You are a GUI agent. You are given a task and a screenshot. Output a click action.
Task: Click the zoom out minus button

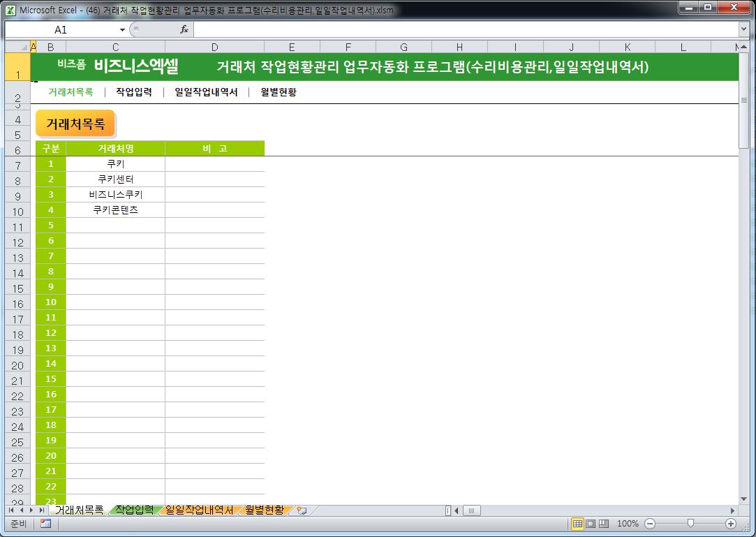(649, 524)
